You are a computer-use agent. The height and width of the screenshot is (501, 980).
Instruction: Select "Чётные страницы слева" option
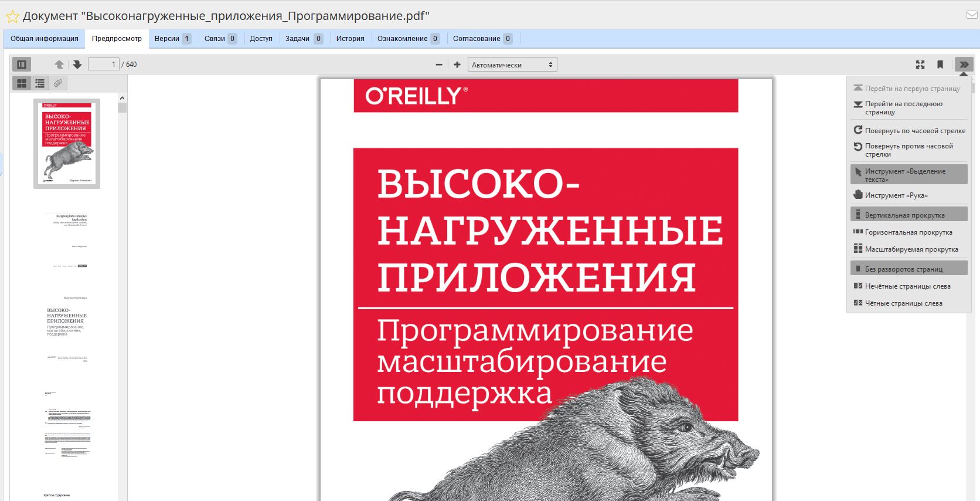908,303
